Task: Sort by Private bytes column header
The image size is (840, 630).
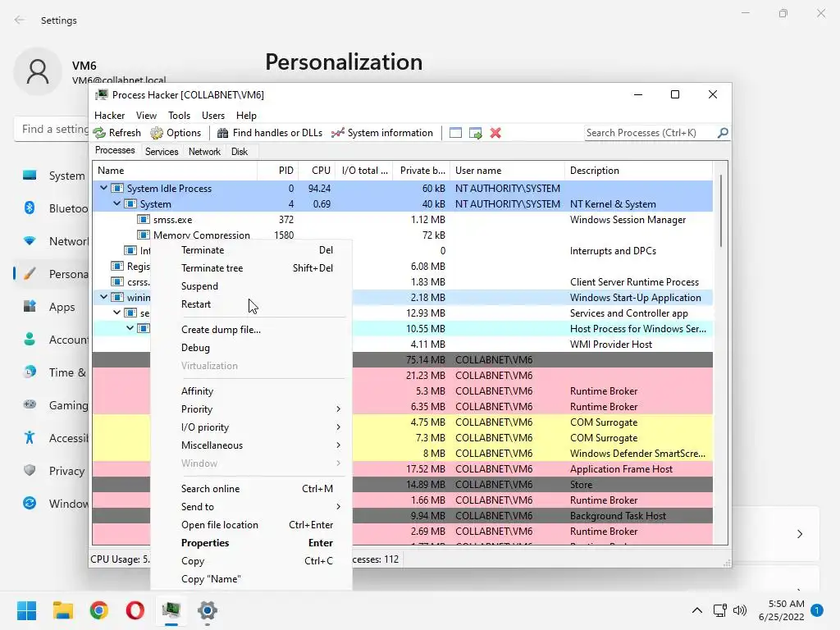Action: click(422, 171)
